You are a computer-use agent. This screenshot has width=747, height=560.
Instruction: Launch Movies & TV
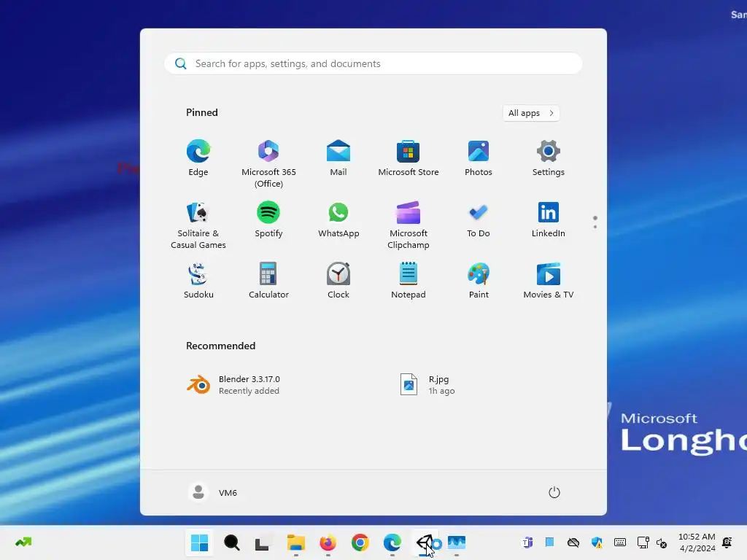tap(549, 281)
